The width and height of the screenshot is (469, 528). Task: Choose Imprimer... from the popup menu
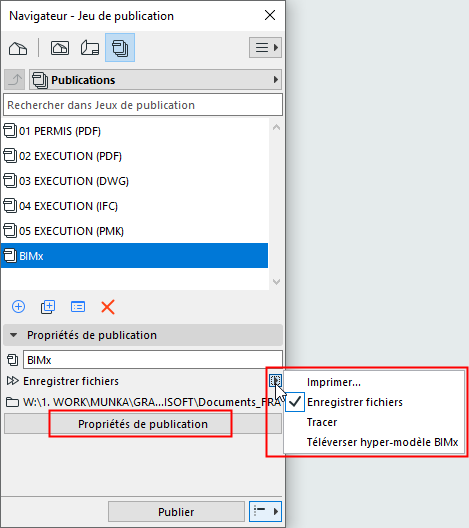[x=334, y=382]
